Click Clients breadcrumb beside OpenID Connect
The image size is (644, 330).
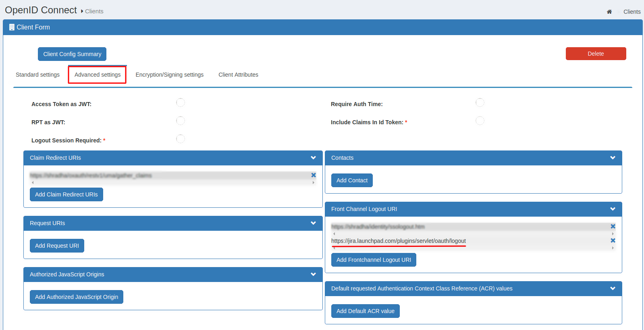click(94, 11)
